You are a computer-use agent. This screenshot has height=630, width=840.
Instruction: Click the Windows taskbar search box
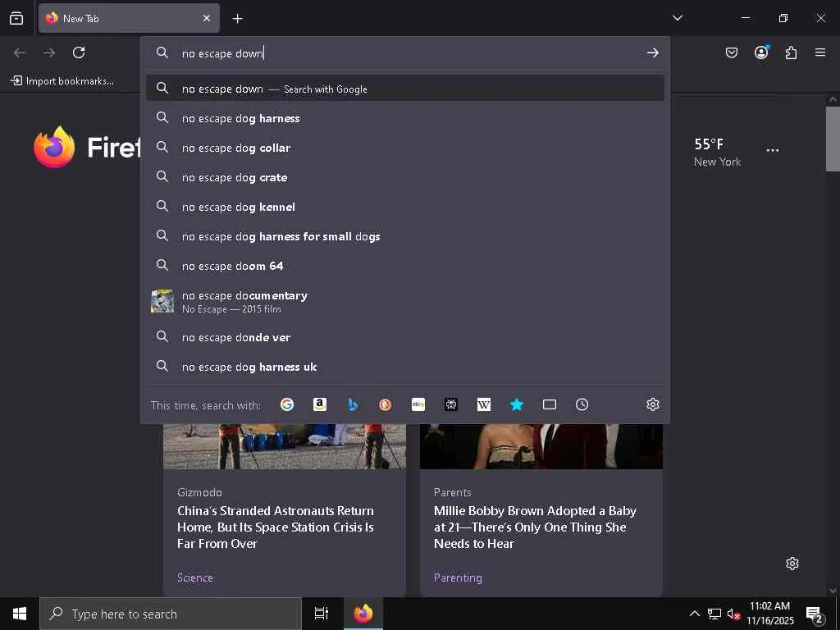click(x=171, y=614)
